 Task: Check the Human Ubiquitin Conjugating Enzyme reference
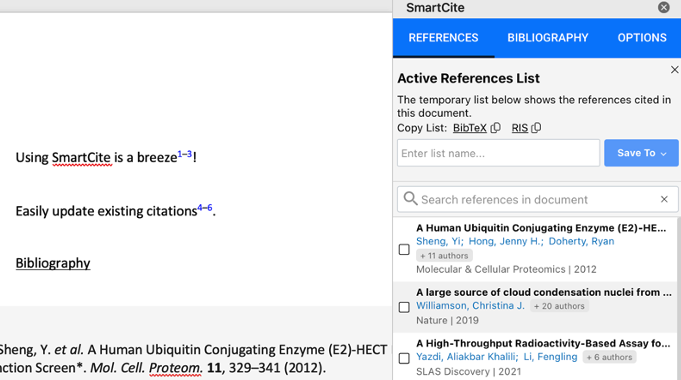(404, 249)
